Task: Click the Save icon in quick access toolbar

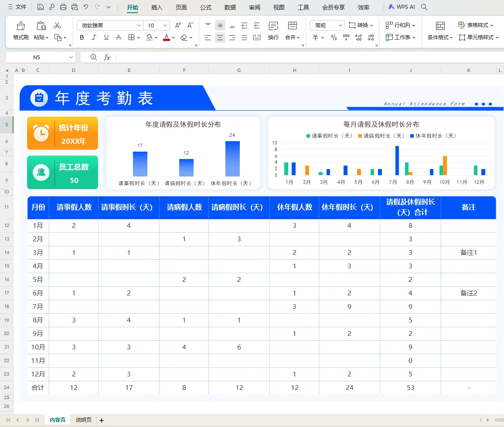Action: tap(41, 7)
